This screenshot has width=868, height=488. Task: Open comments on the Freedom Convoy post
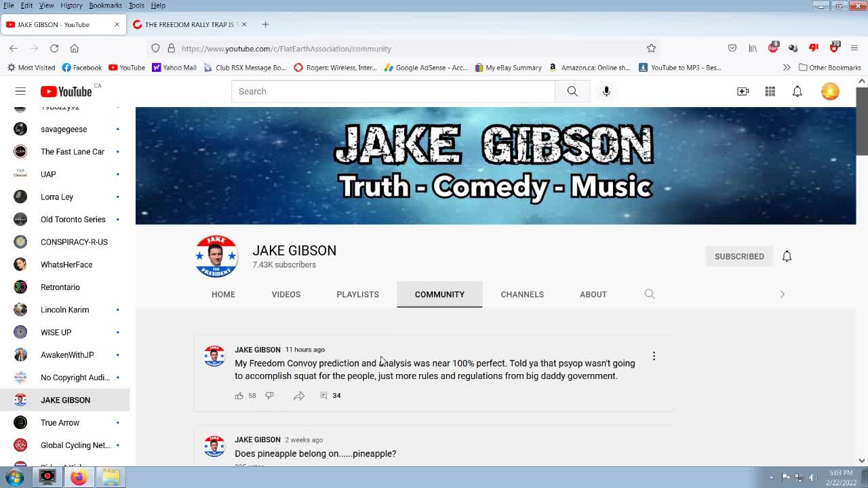[330, 396]
